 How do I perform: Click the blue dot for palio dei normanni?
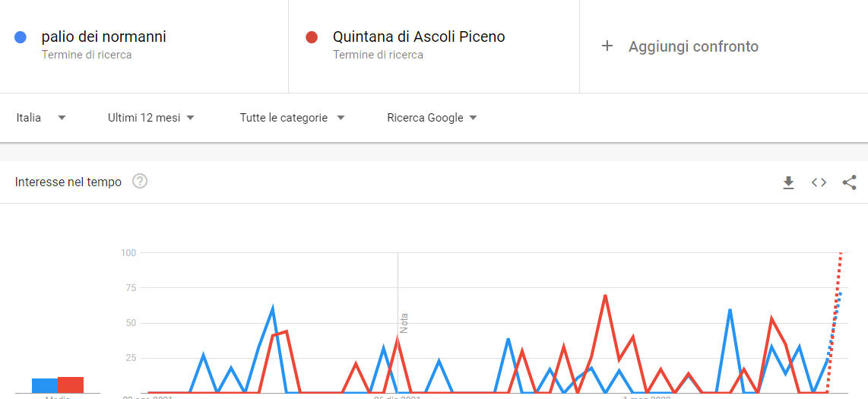pos(21,37)
